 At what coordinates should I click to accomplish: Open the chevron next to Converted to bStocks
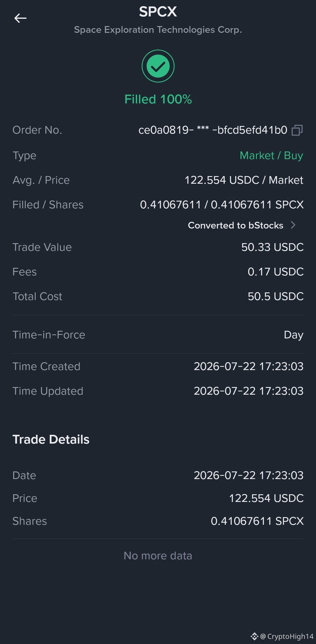(293, 225)
